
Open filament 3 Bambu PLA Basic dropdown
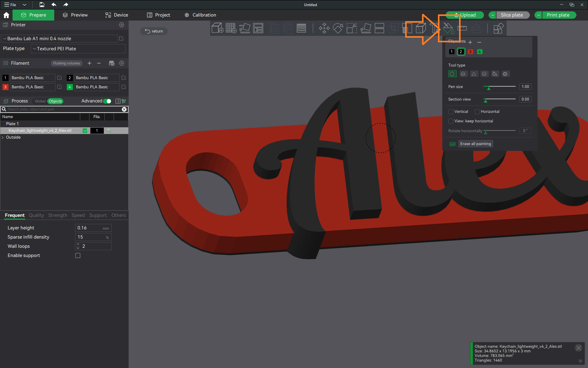[32, 87]
